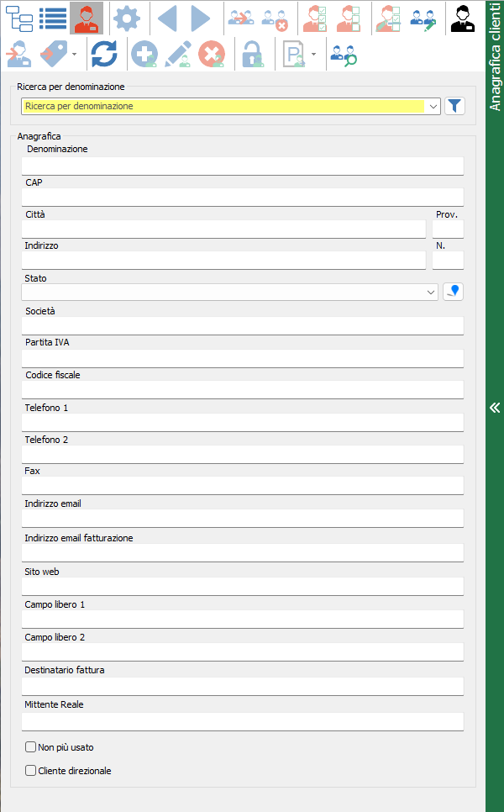Open the Stato dropdown list
This screenshot has width=504, height=812.
tap(431, 292)
